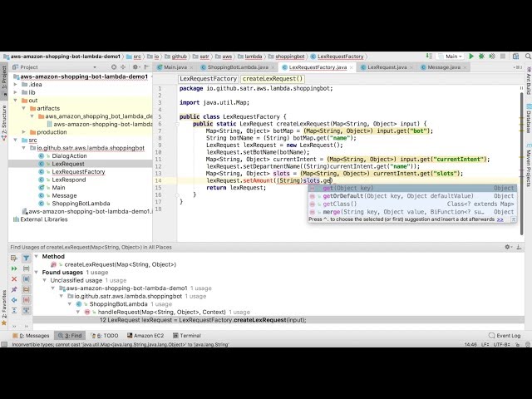Click shoppingbot in navigation bar
This screenshot has width=532, height=399.
pyautogui.click(x=290, y=57)
